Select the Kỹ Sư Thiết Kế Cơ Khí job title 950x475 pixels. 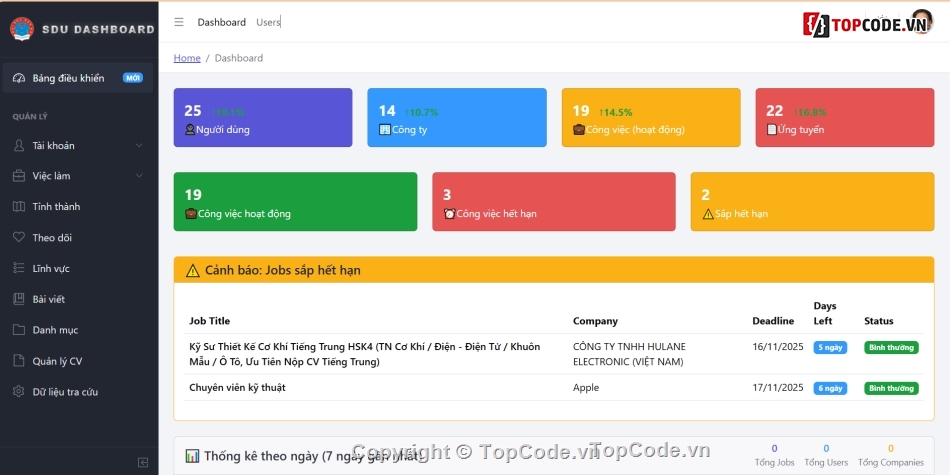point(365,354)
